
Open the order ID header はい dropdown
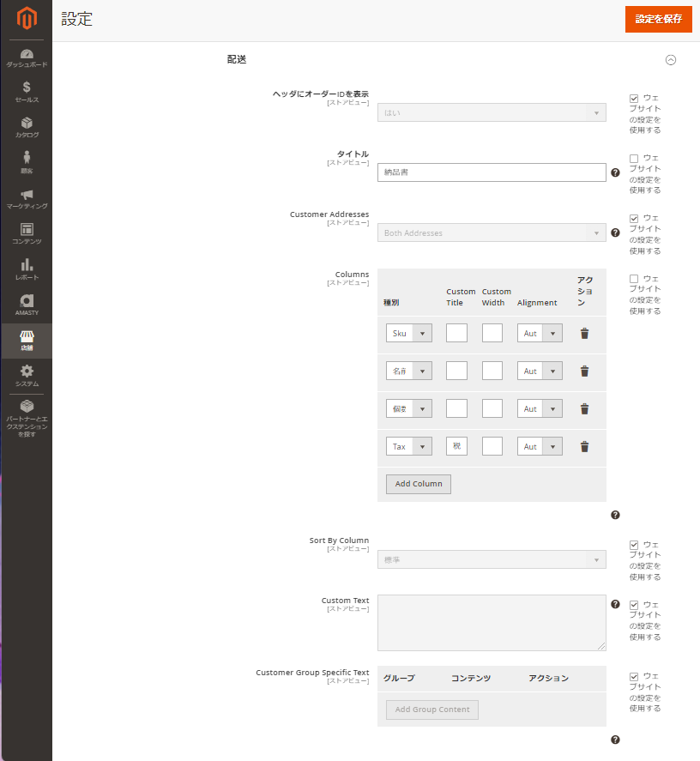[492, 112]
